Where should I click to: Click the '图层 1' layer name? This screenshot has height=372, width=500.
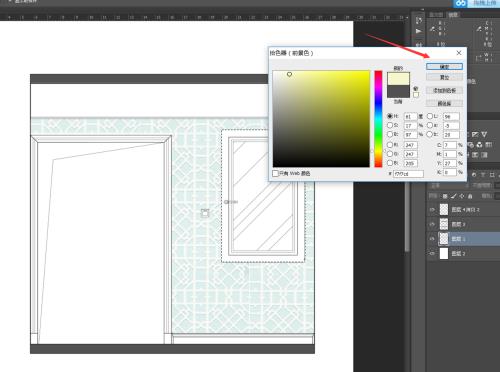[458, 239]
